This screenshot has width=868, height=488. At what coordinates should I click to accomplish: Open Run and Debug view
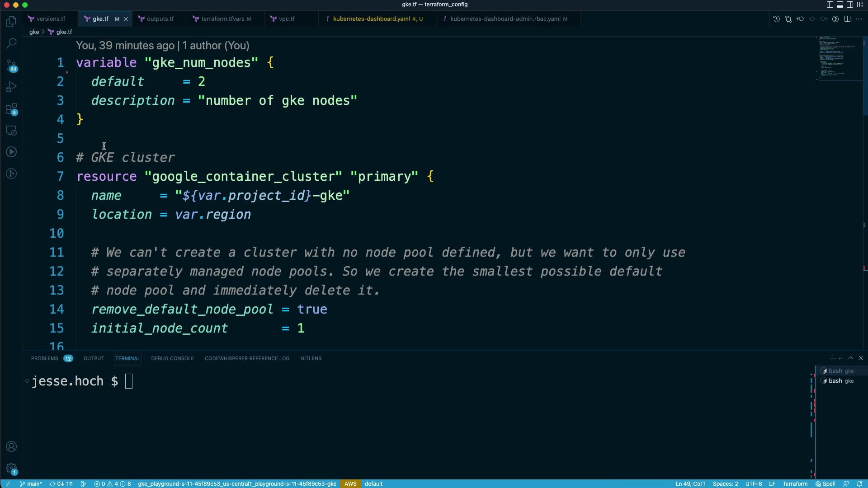point(11,87)
